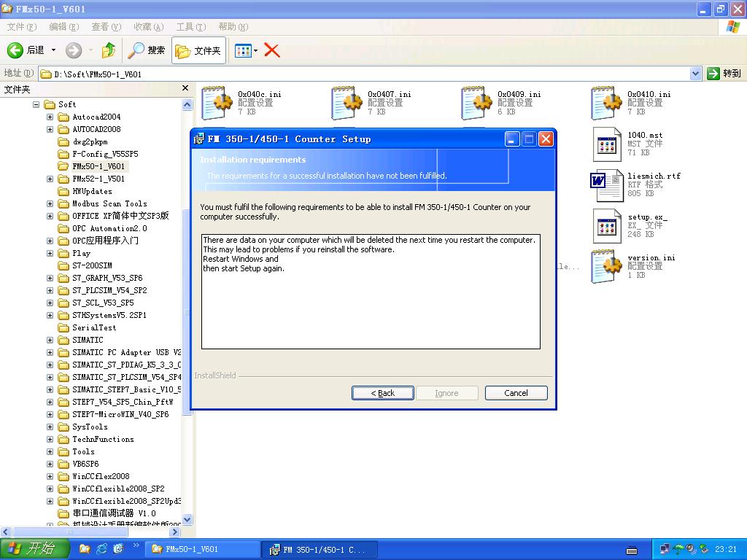Viewport: 747px width, 560px height.
Task: Minimize the Counter Setup dialog
Action: 512,139
